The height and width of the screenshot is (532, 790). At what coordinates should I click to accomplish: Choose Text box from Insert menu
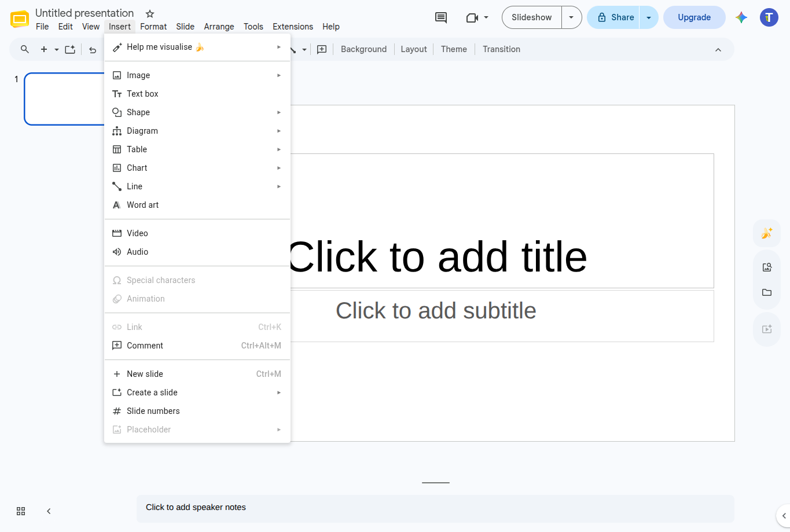[x=197, y=94]
